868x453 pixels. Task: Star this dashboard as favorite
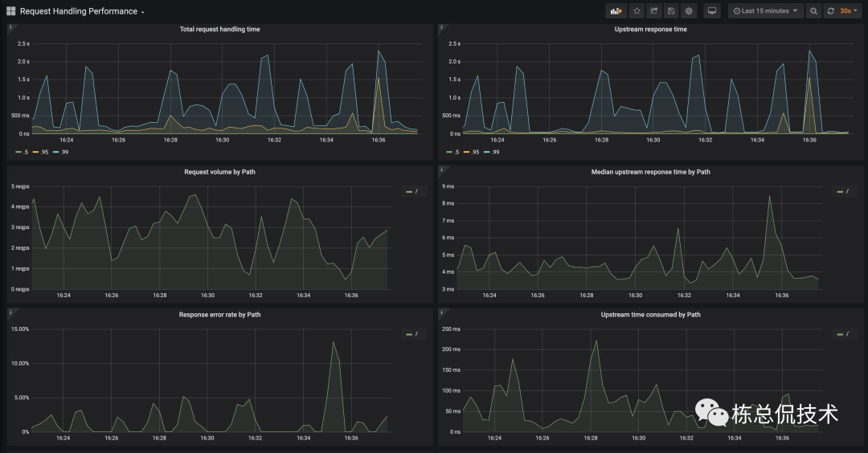click(x=637, y=11)
